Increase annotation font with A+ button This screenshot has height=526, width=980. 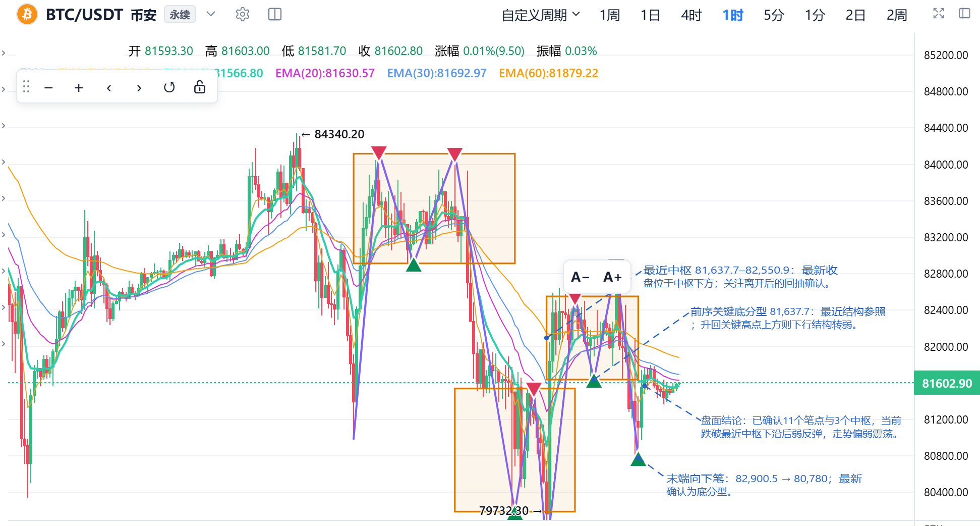tap(612, 277)
